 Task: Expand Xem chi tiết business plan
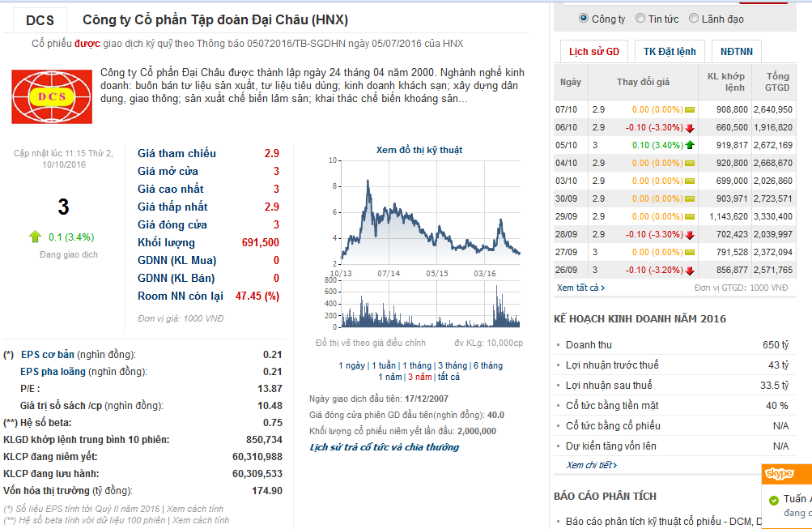[x=592, y=465]
